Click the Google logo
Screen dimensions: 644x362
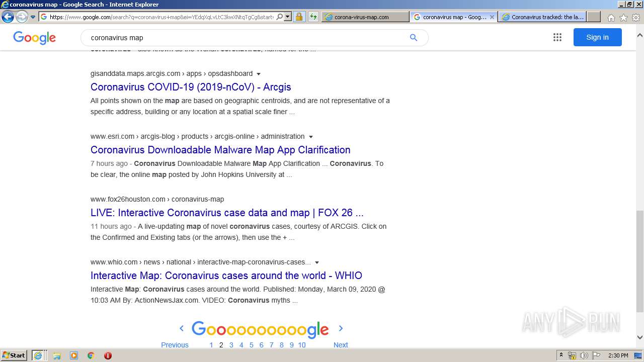(34, 38)
